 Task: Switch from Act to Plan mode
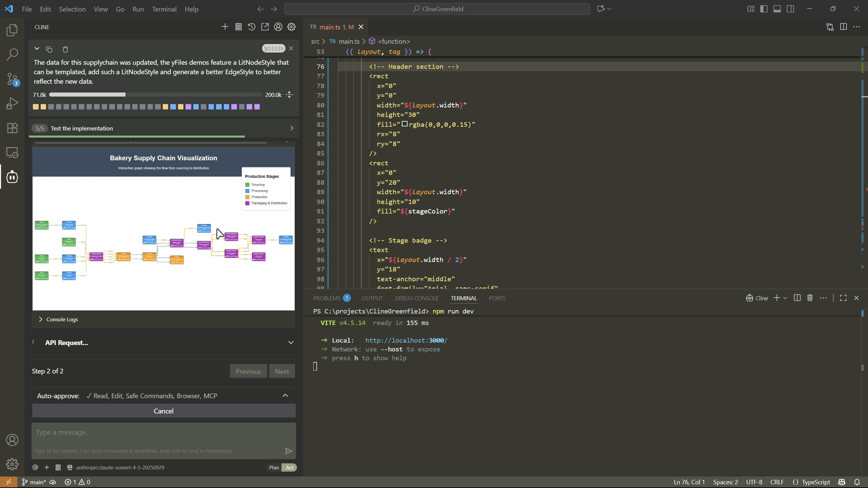click(x=273, y=467)
